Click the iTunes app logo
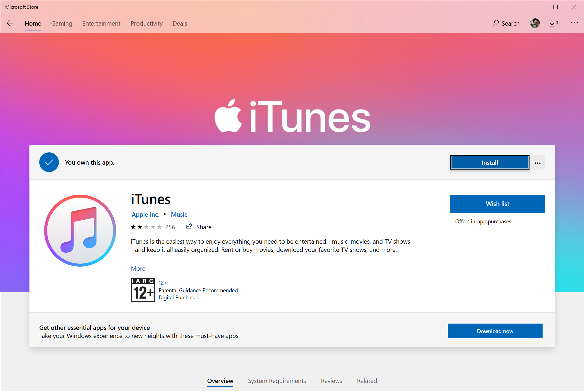Image resolution: width=584 pixels, height=392 pixels. click(x=80, y=231)
